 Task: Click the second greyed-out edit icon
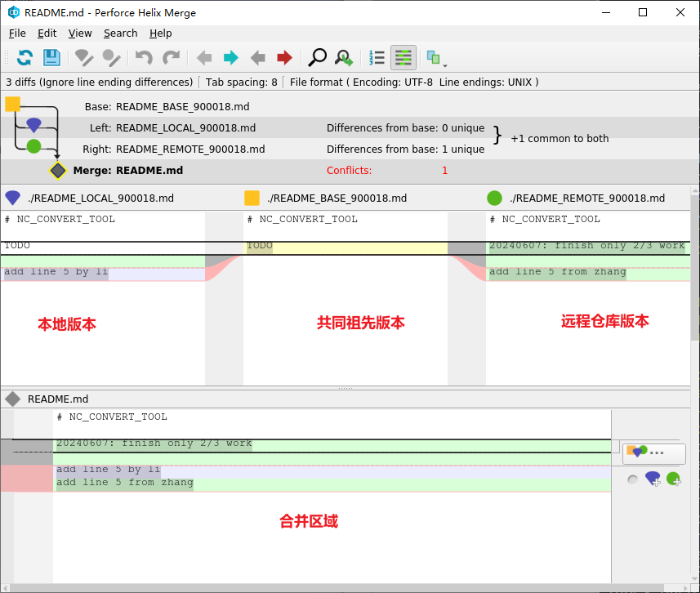(111, 58)
